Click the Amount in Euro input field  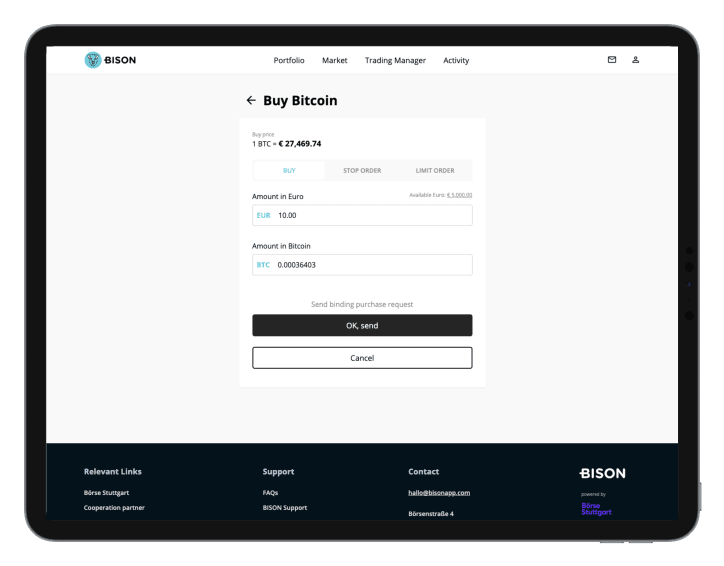point(370,215)
